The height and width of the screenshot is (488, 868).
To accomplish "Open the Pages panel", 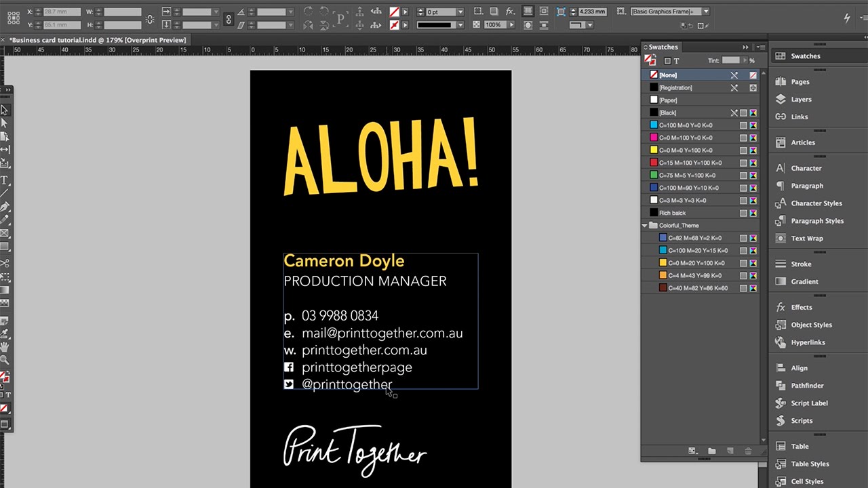I will [x=800, y=82].
